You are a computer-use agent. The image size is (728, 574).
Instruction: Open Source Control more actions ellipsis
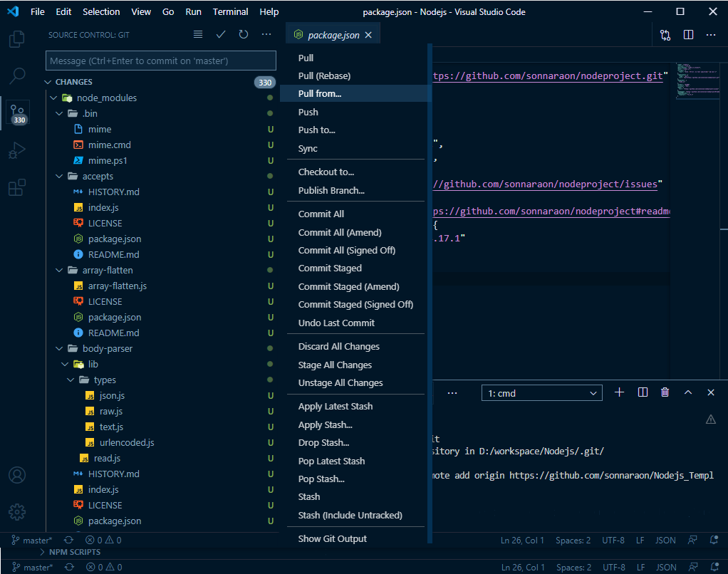(266, 34)
